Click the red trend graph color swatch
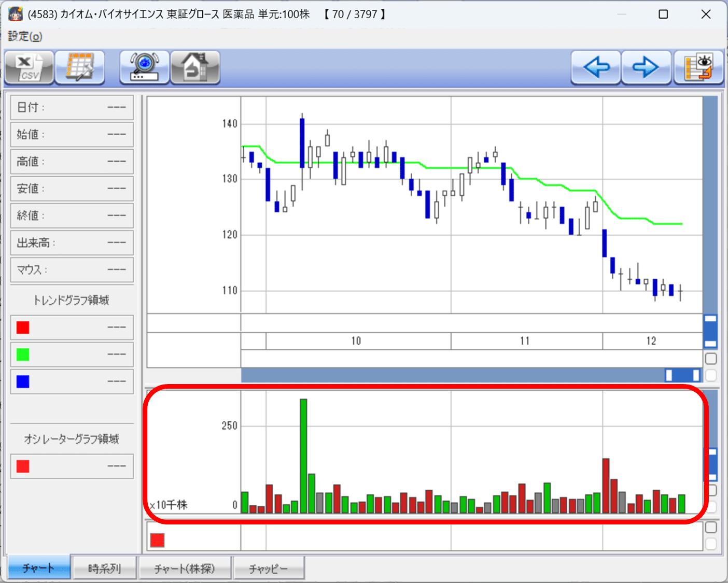This screenshot has width=728, height=583. (23, 328)
